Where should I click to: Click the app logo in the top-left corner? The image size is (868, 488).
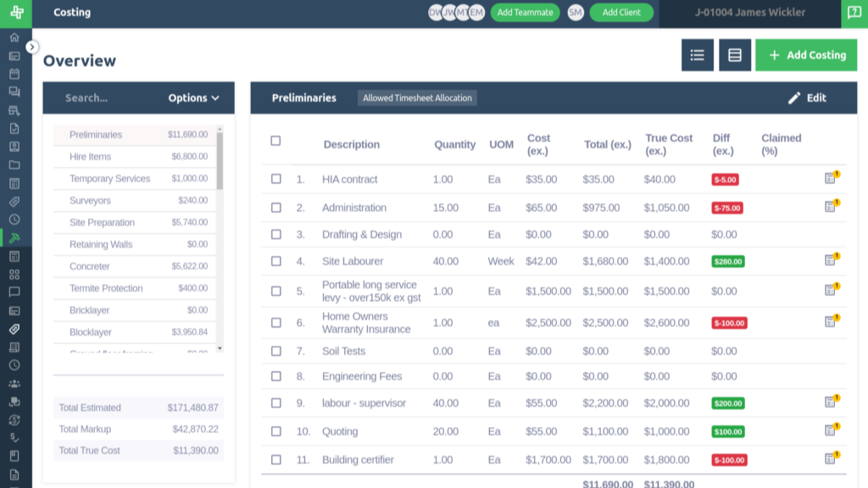pos(16,13)
